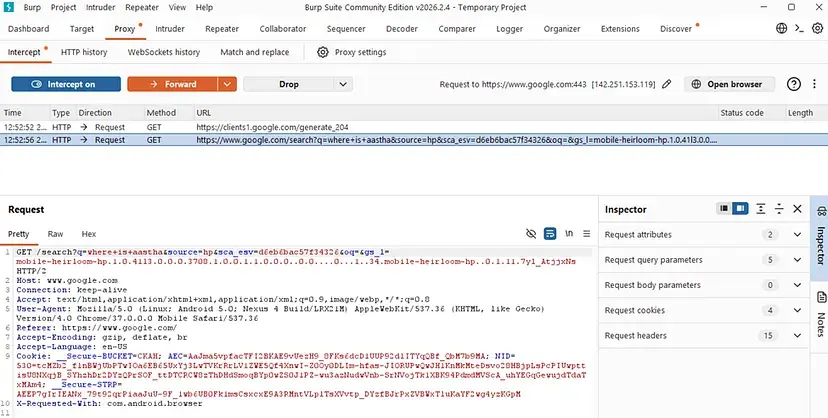Select the Pretty request view tab
Image resolution: width=828 pixels, height=418 pixels.
coord(18,234)
